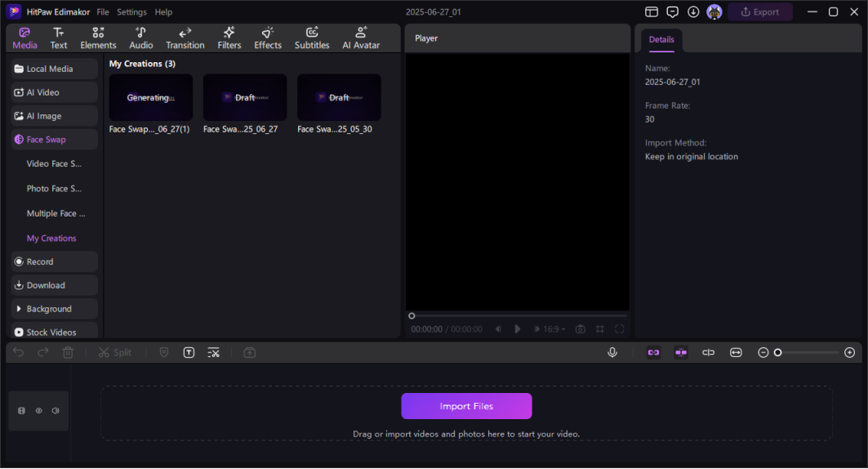Open the Face Swap 25_06_27 draft thumbnail
Viewport: 868px width, 469px height.
pos(245,97)
